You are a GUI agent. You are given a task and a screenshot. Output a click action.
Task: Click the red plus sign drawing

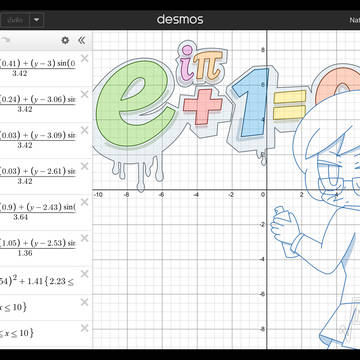(x=203, y=106)
